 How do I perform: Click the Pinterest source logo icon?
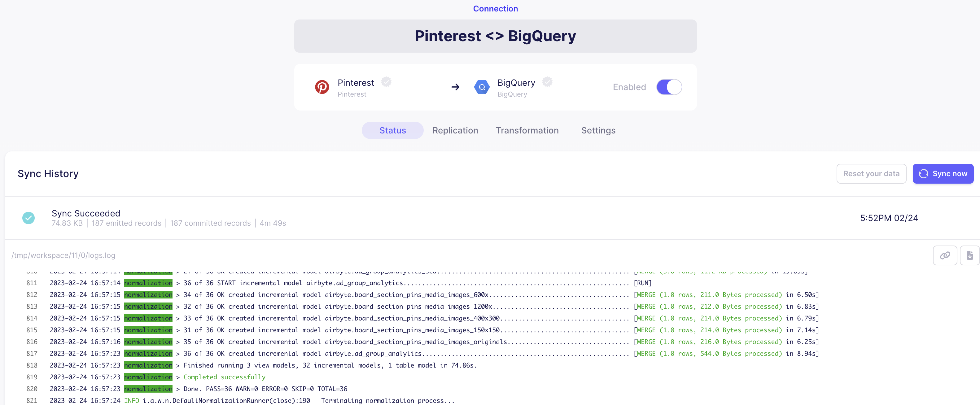pyautogui.click(x=322, y=87)
